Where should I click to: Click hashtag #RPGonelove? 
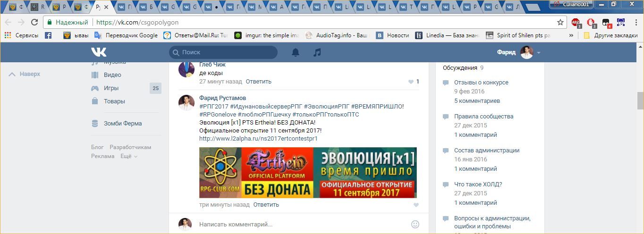click(x=218, y=114)
